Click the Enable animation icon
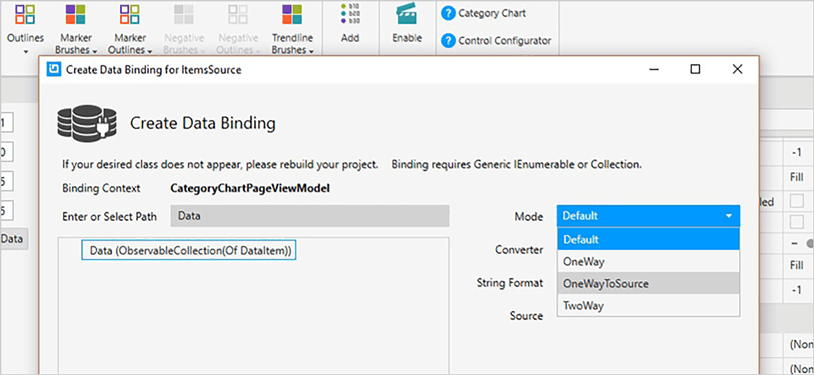Screen dimensions: 814x375 [406, 15]
